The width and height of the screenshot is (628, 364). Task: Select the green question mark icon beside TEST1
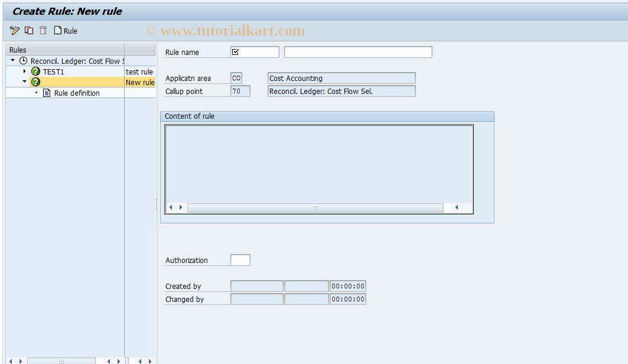coord(35,71)
